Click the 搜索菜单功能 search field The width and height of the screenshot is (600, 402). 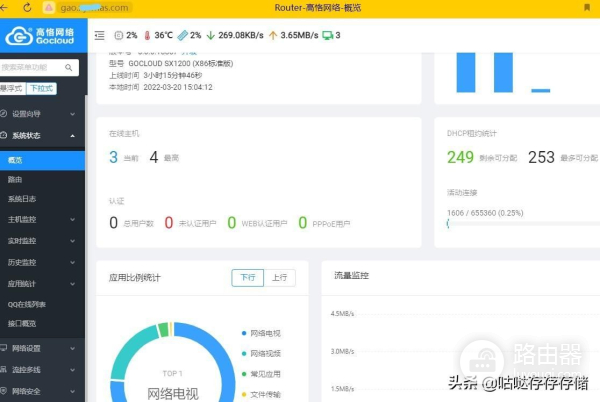click(x=39, y=68)
